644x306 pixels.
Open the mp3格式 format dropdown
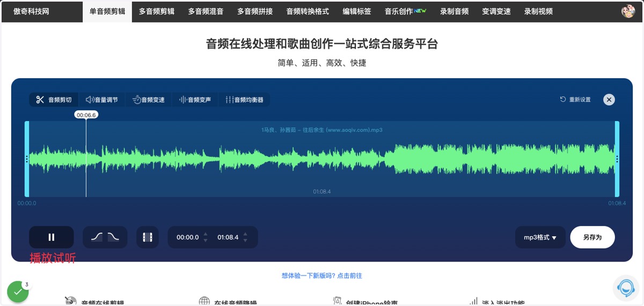pos(540,237)
